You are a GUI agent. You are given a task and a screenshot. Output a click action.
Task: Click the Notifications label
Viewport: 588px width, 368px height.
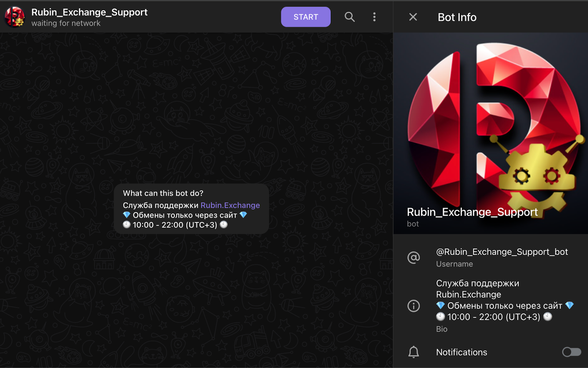pos(461,352)
